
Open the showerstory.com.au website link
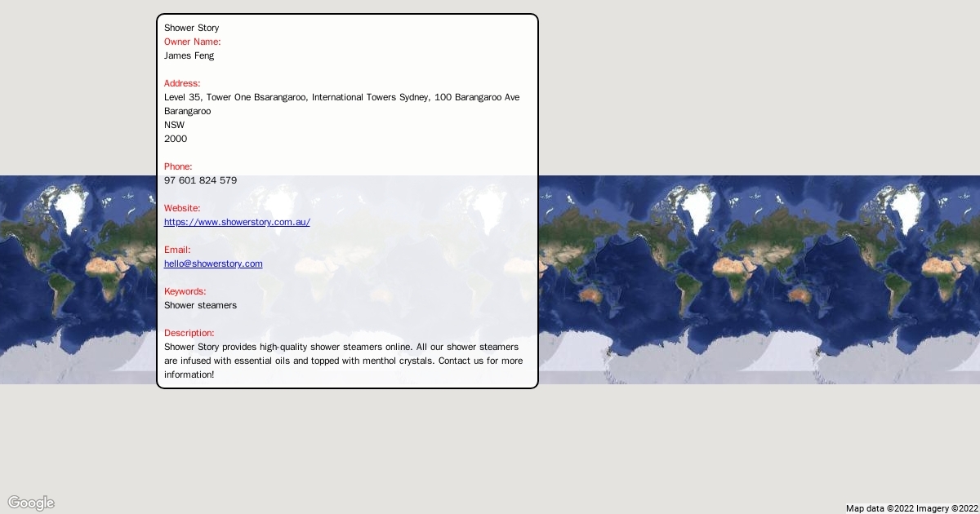click(x=237, y=222)
